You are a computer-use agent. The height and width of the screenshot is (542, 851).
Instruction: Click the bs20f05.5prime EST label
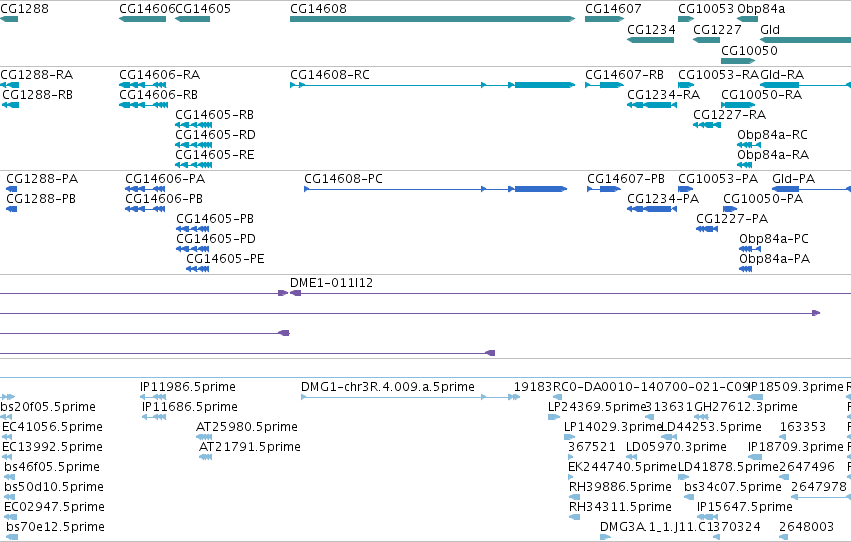tap(48, 407)
